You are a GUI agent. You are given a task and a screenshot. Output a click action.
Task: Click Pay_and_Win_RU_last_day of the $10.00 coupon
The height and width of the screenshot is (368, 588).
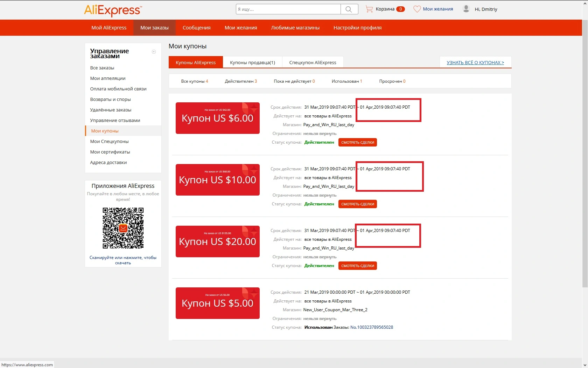(x=329, y=186)
